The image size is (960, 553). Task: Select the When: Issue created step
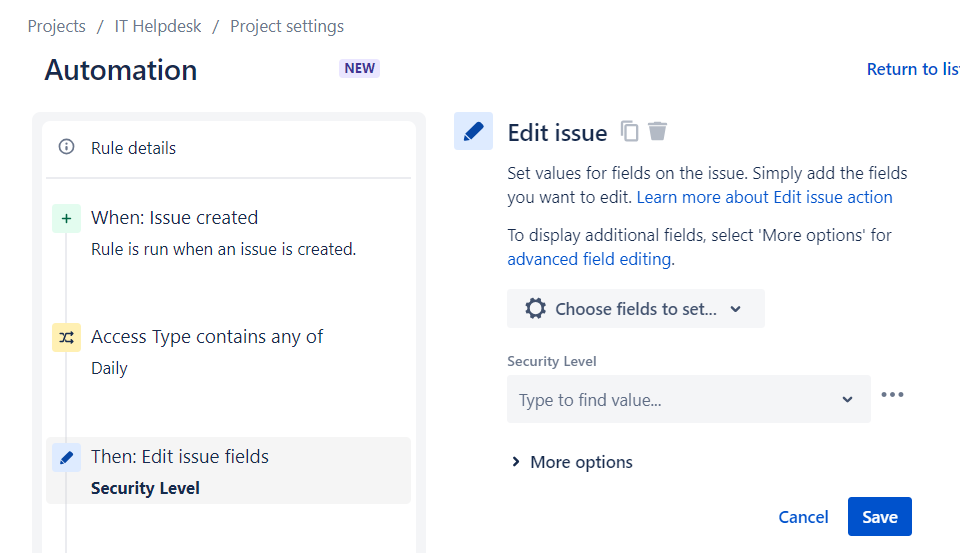[174, 218]
